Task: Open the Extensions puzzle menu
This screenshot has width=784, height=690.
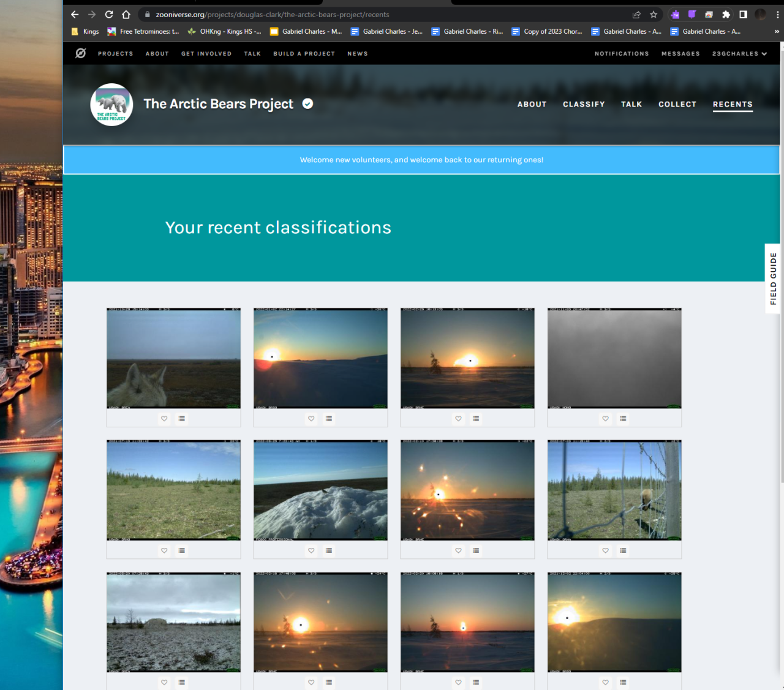Action: [726, 15]
